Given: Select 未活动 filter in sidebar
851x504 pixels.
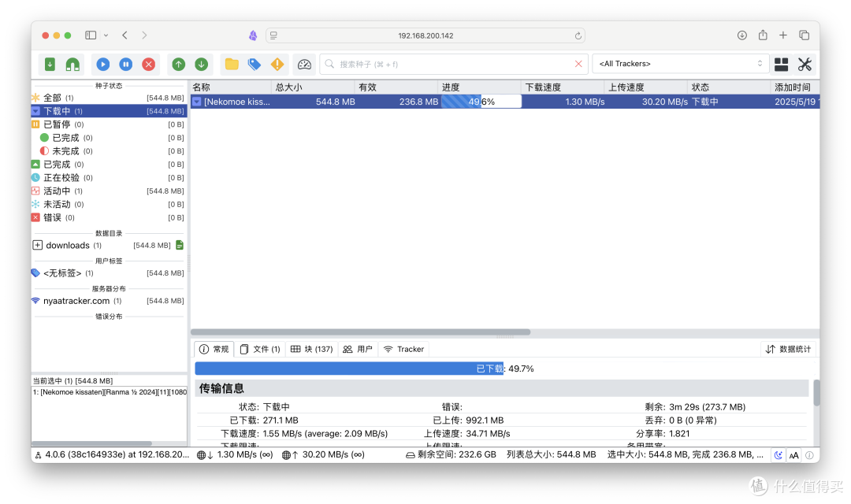Looking at the screenshot, I should tap(109, 204).
